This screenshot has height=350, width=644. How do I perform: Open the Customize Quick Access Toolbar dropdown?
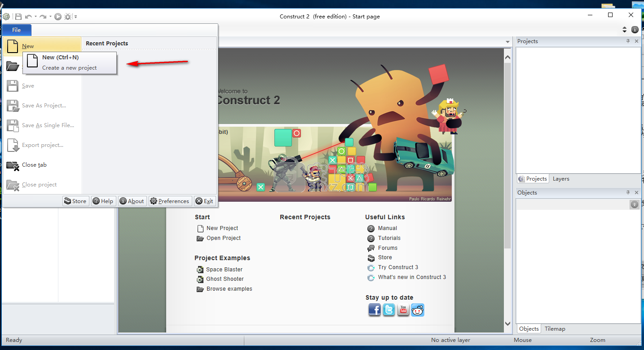click(75, 17)
